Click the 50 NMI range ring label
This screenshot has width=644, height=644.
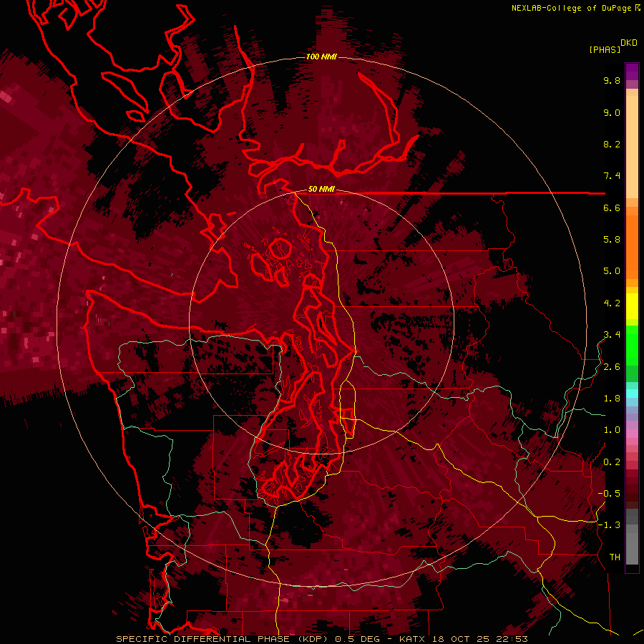pos(321,190)
